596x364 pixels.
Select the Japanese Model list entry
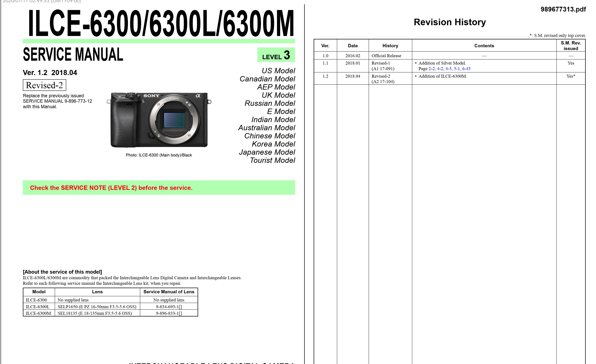pyautogui.click(x=267, y=152)
